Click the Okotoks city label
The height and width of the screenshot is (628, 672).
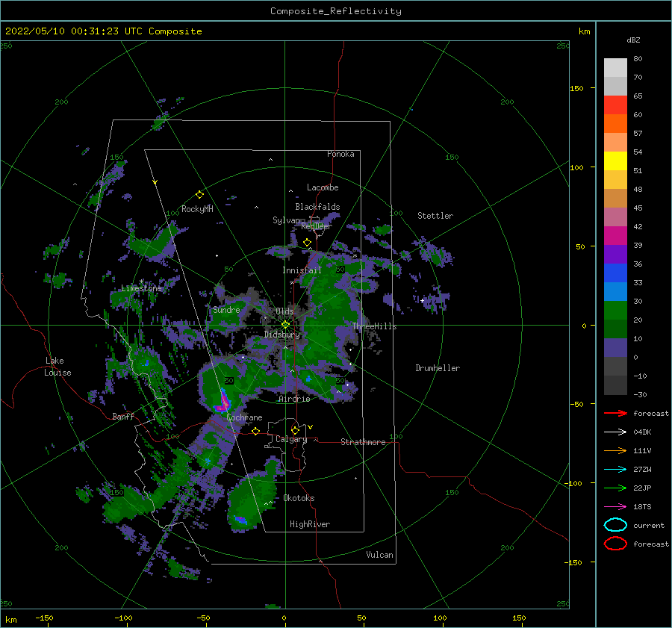[299, 498]
